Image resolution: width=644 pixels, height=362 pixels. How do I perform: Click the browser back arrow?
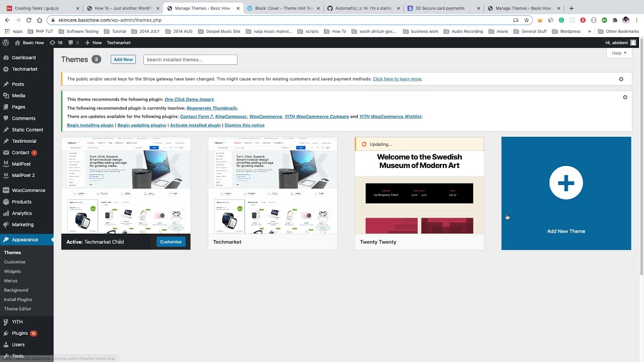coord(7,20)
